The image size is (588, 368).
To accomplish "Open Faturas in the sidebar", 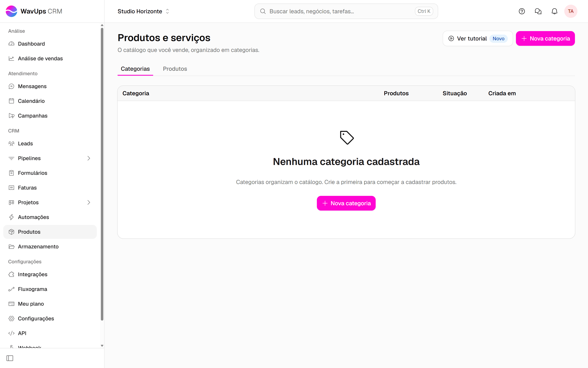I will [x=50, y=188].
